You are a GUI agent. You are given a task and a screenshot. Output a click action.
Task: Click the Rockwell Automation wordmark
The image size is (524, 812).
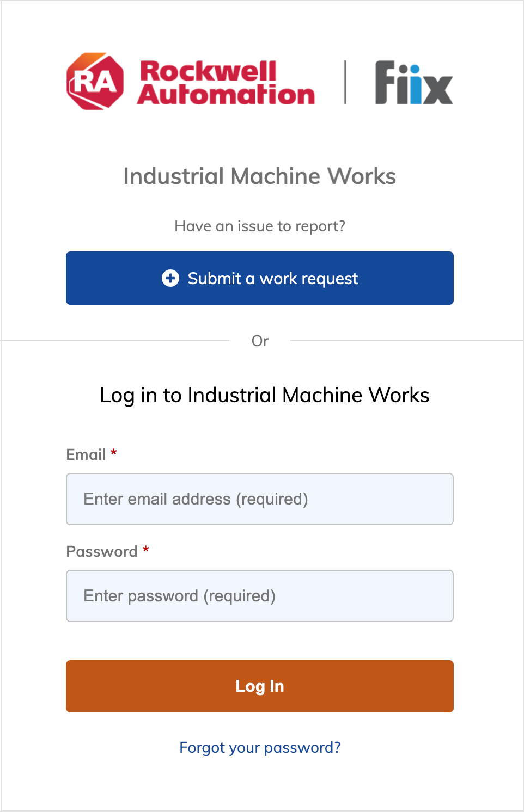pos(226,83)
